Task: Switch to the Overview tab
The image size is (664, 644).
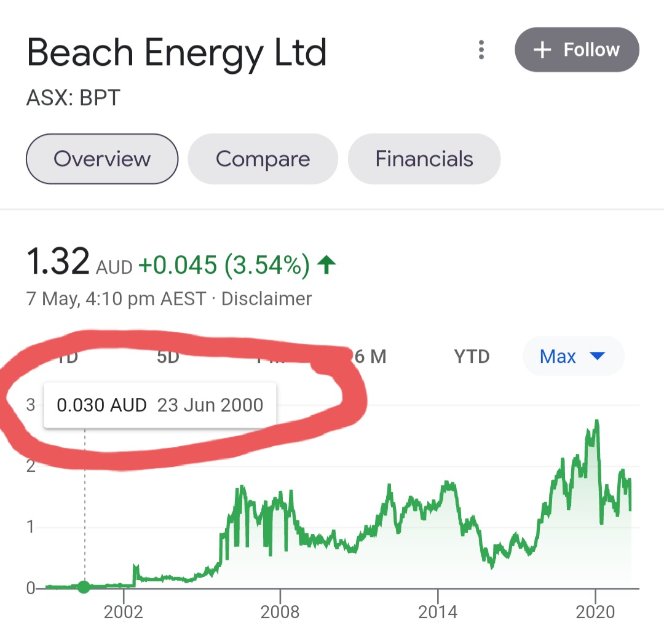Action: 102,159
